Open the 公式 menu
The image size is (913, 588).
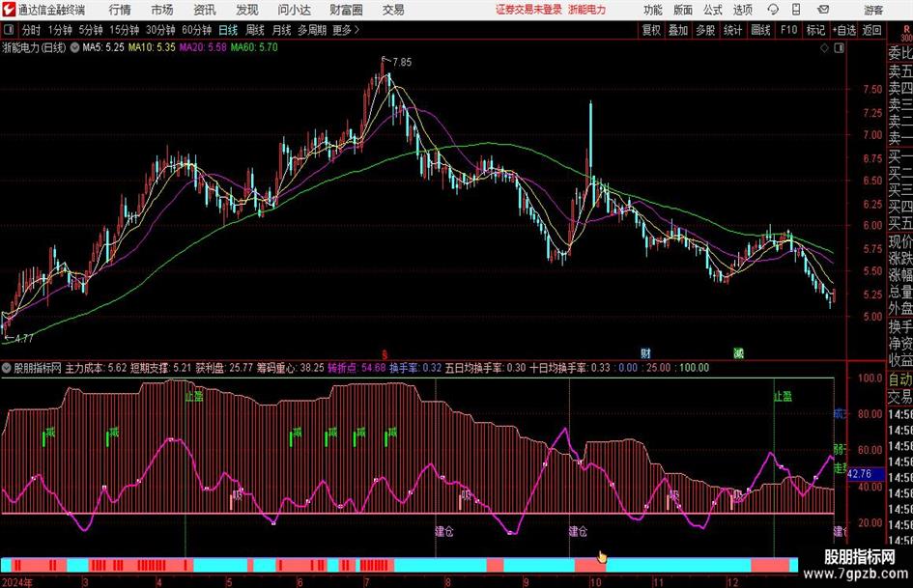coord(713,10)
